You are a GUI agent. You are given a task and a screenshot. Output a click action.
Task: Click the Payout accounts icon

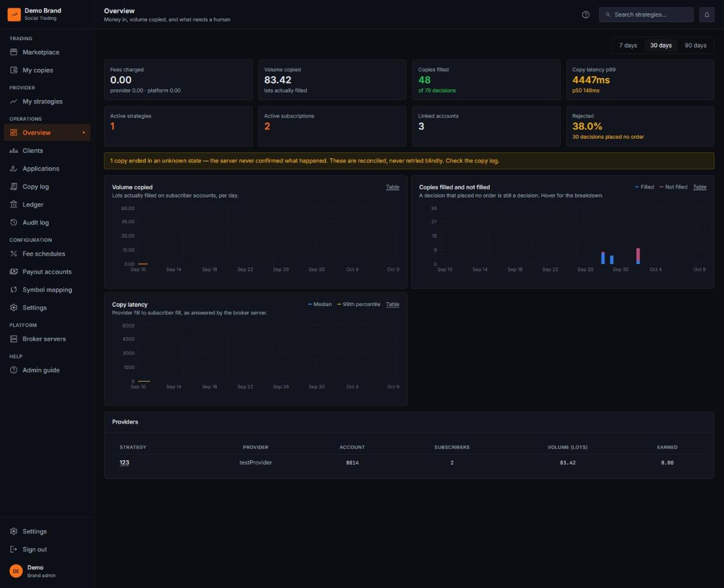click(14, 272)
